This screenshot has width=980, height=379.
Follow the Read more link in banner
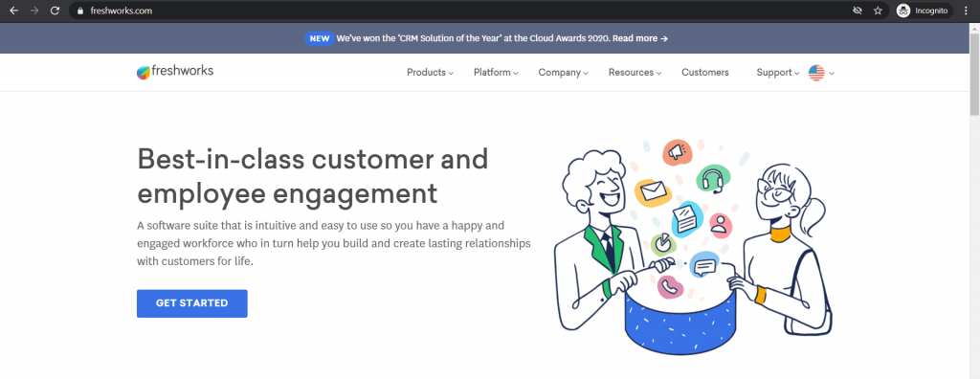pyautogui.click(x=640, y=38)
